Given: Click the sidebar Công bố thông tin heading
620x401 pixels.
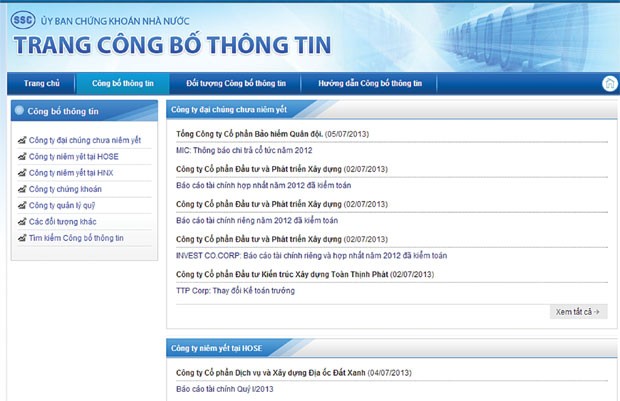Looking at the screenshot, I should click(x=63, y=111).
